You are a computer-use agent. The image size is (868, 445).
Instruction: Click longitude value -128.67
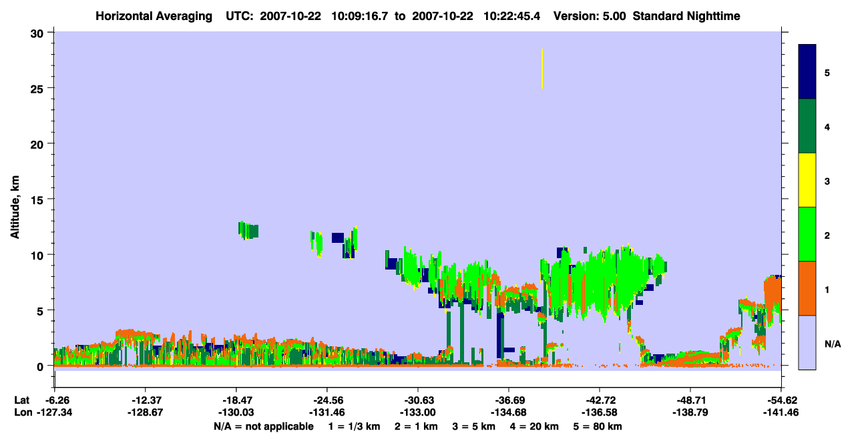point(145,413)
